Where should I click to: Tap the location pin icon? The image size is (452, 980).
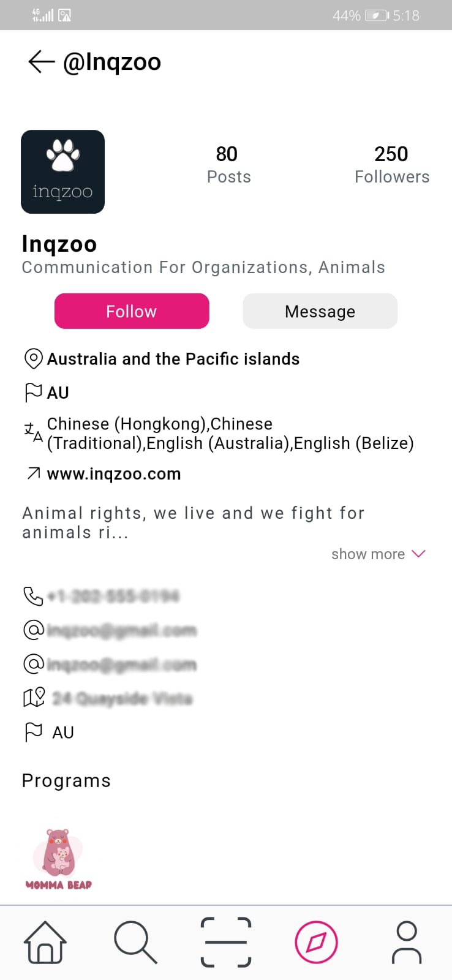(33, 359)
